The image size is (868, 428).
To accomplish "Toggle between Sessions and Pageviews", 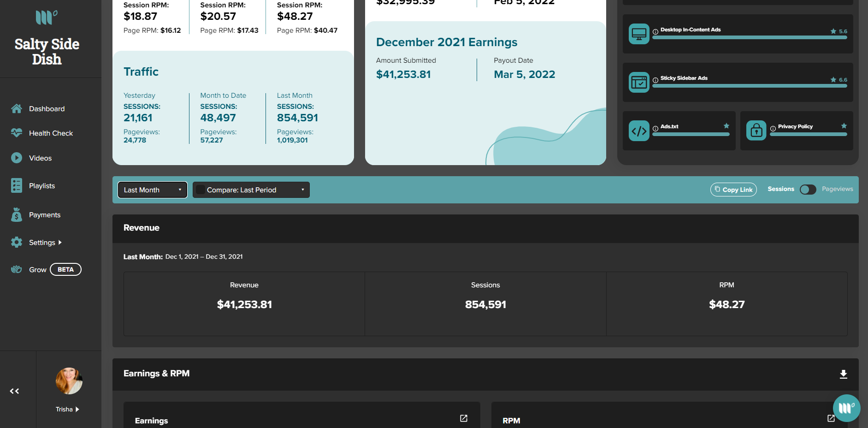I will tap(808, 190).
